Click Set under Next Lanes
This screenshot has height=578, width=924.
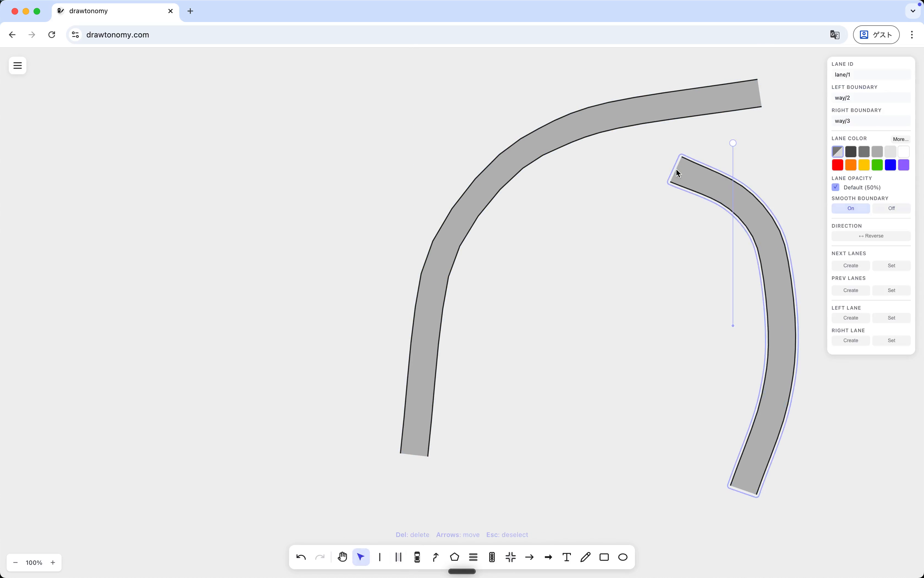tap(891, 266)
